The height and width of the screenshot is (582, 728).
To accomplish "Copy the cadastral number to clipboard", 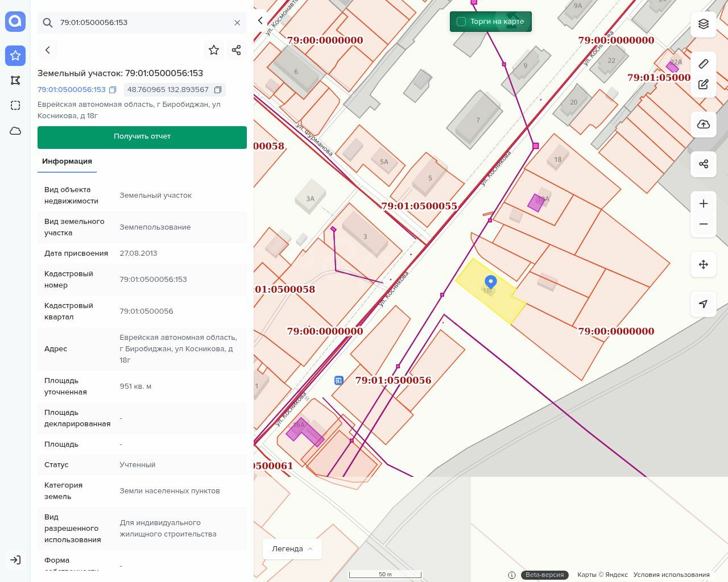I will tap(113, 90).
